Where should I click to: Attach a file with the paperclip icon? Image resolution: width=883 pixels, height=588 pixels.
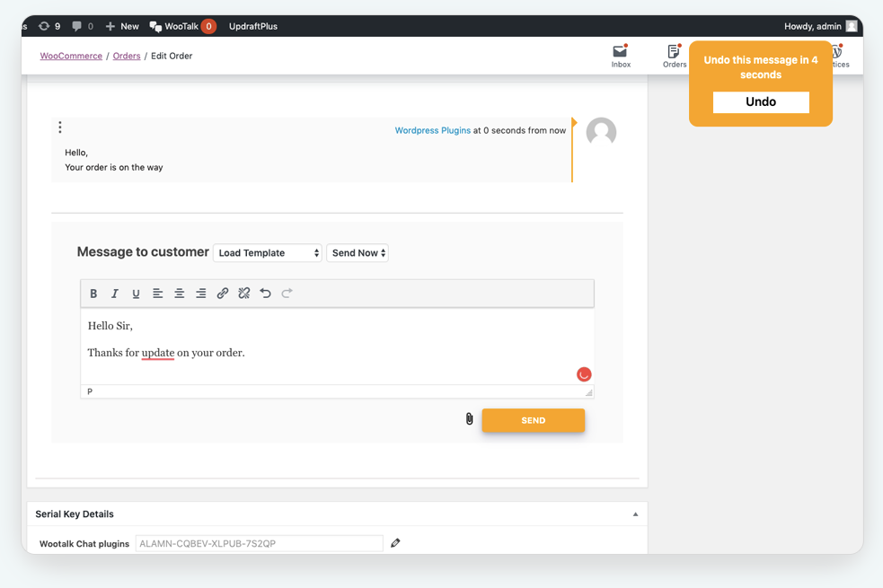coord(468,418)
